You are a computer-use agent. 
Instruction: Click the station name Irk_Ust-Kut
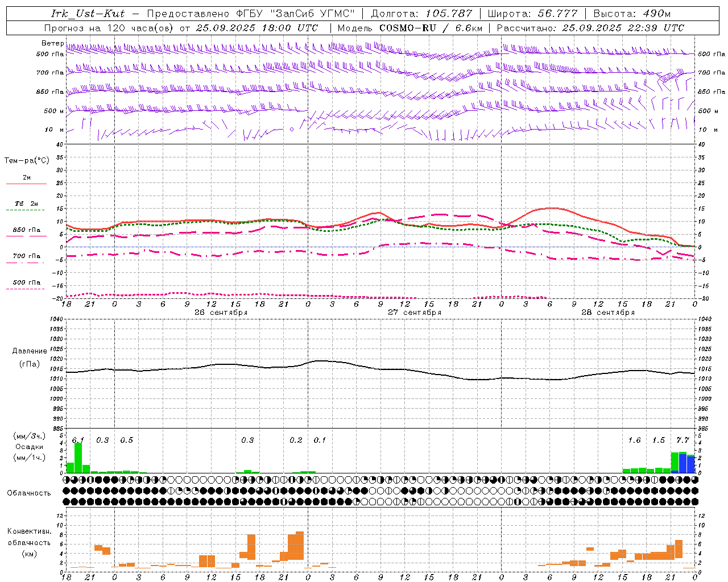pyautogui.click(x=88, y=14)
